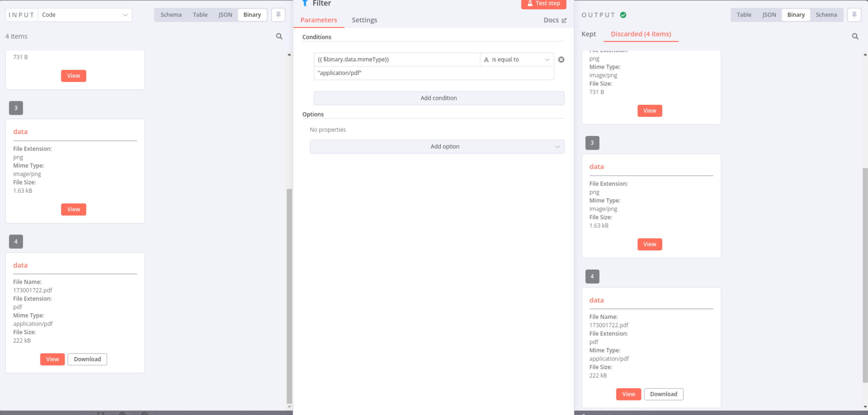Pin the output panel data
The height and width of the screenshot is (415, 868).
[x=854, y=15]
